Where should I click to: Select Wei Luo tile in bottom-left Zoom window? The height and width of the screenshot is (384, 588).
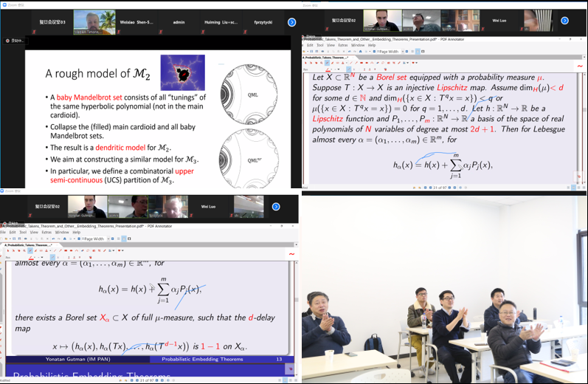209,207
